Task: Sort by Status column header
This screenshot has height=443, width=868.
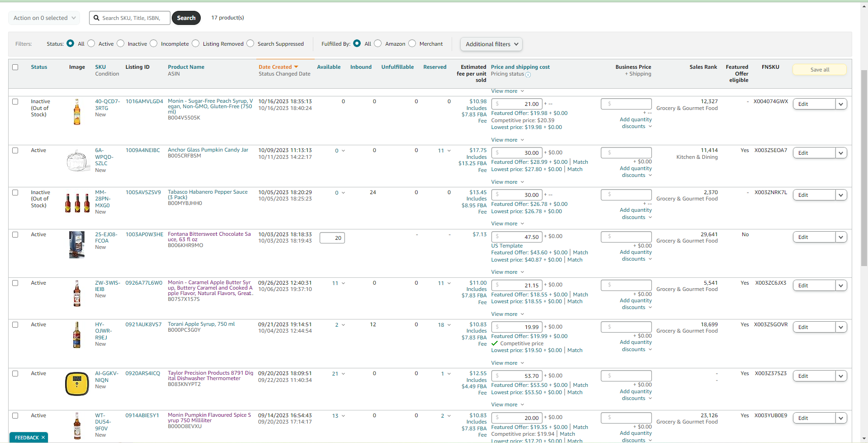Action: pyautogui.click(x=39, y=67)
